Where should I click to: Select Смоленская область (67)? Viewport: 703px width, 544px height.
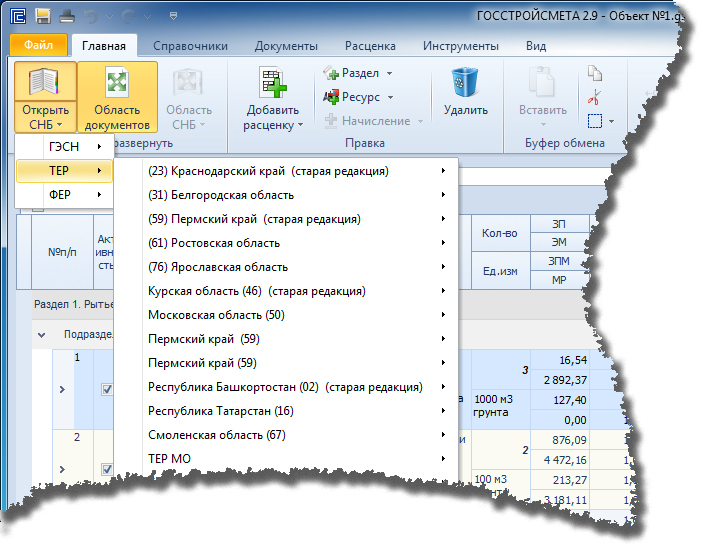tap(286, 435)
